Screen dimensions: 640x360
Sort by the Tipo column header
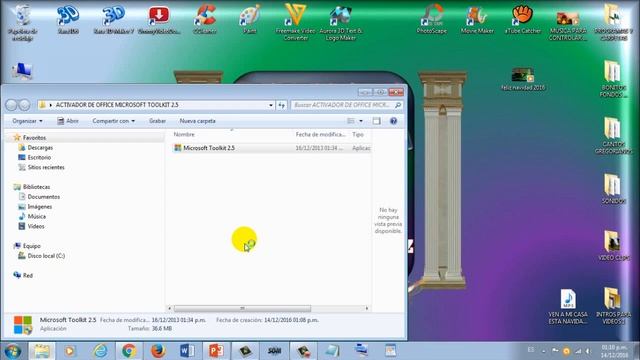[358, 134]
